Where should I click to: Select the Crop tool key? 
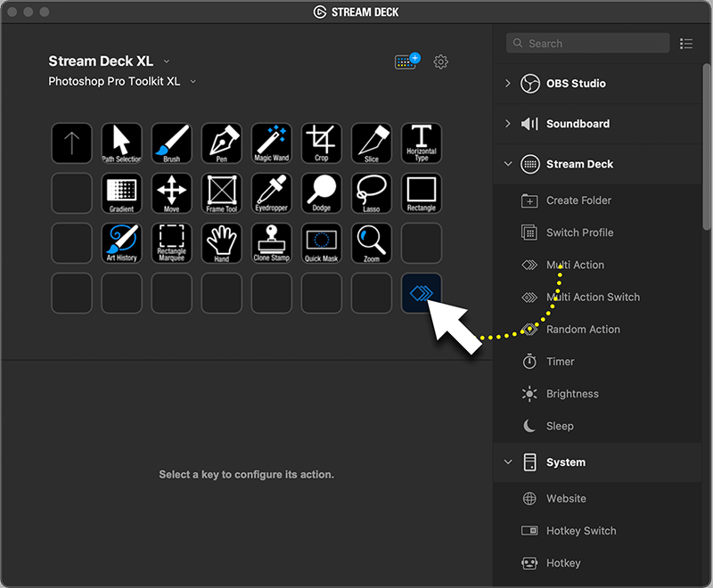(x=322, y=143)
